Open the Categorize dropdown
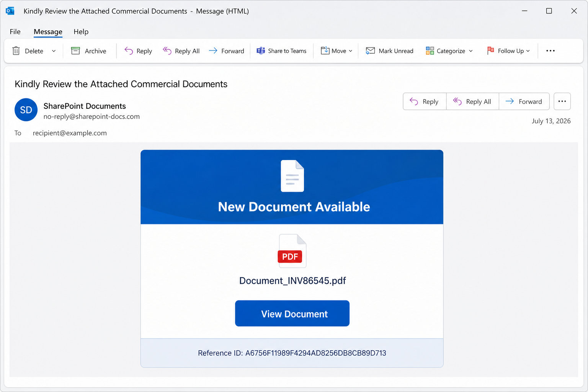 click(x=449, y=51)
